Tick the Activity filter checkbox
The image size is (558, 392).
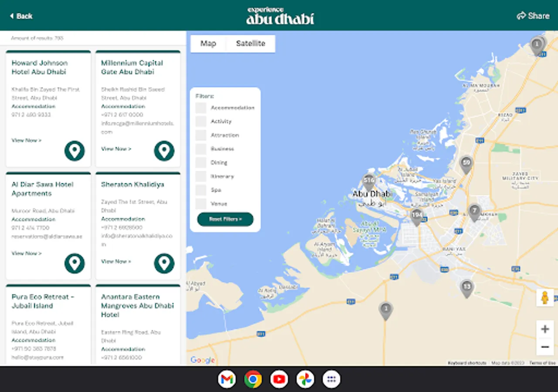point(201,122)
